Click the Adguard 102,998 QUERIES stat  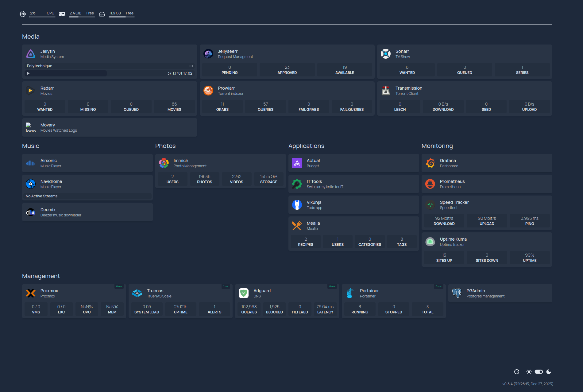[x=249, y=309]
